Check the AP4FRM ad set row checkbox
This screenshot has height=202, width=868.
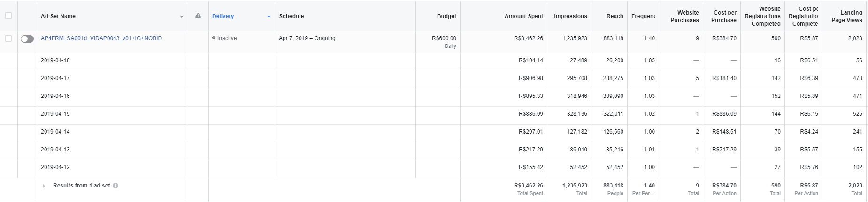coord(8,38)
